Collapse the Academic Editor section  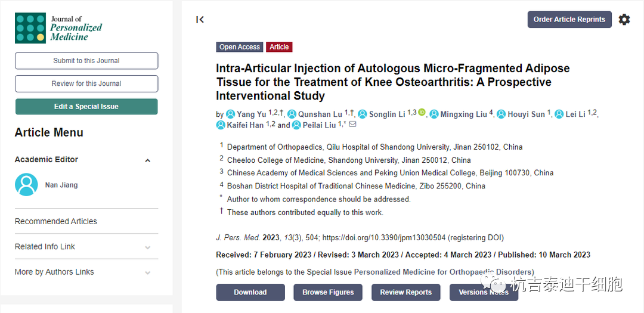coord(147,160)
